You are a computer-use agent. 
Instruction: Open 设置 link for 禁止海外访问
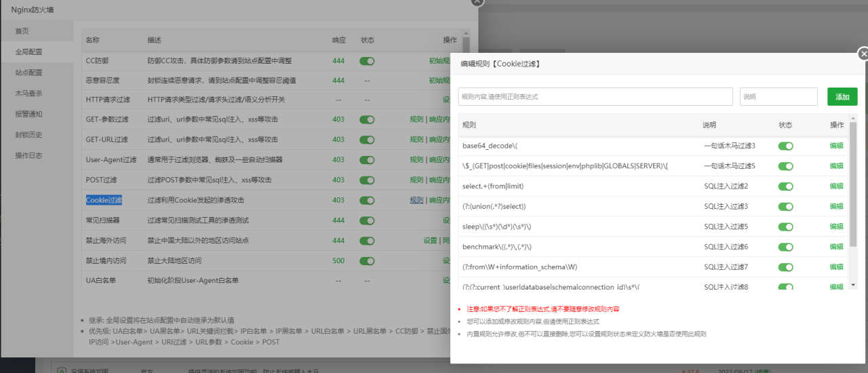point(431,241)
